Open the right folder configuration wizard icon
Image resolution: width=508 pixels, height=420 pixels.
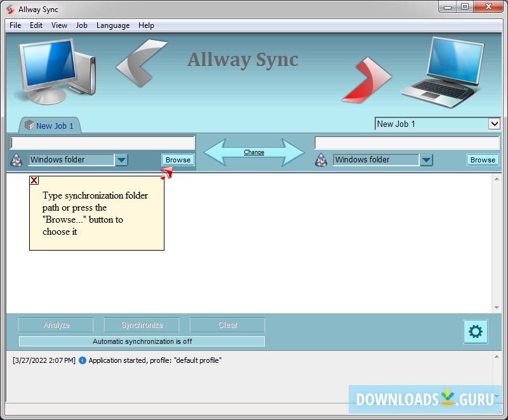coord(320,160)
